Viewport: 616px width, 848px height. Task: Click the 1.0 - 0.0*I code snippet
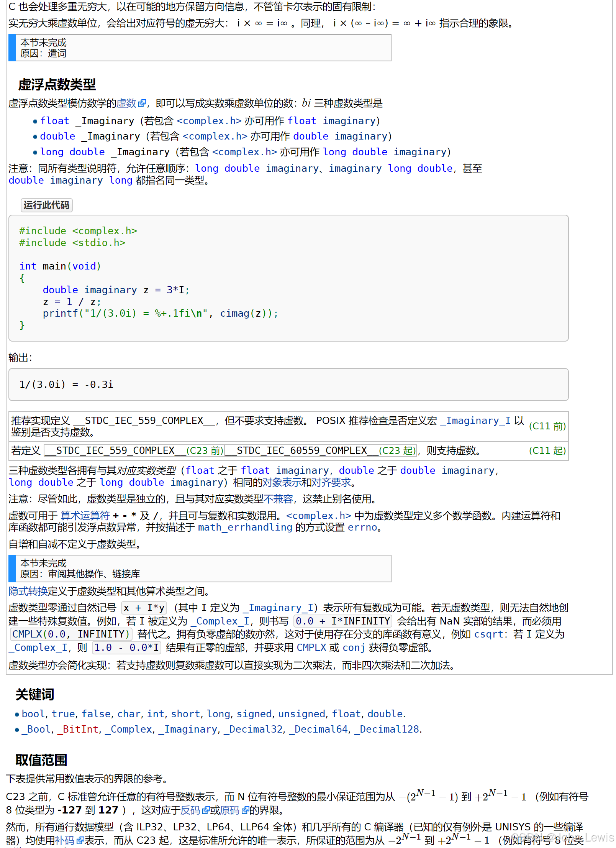(x=126, y=648)
